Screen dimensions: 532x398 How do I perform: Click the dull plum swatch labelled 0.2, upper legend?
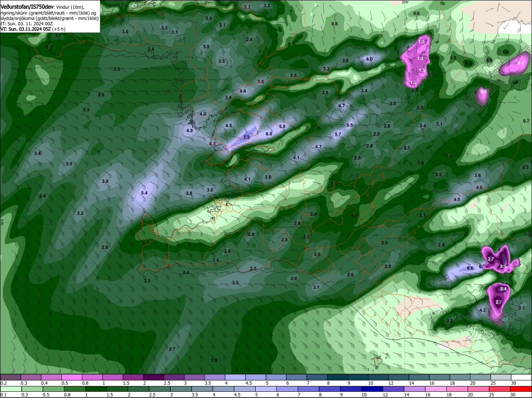click(x=10, y=377)
